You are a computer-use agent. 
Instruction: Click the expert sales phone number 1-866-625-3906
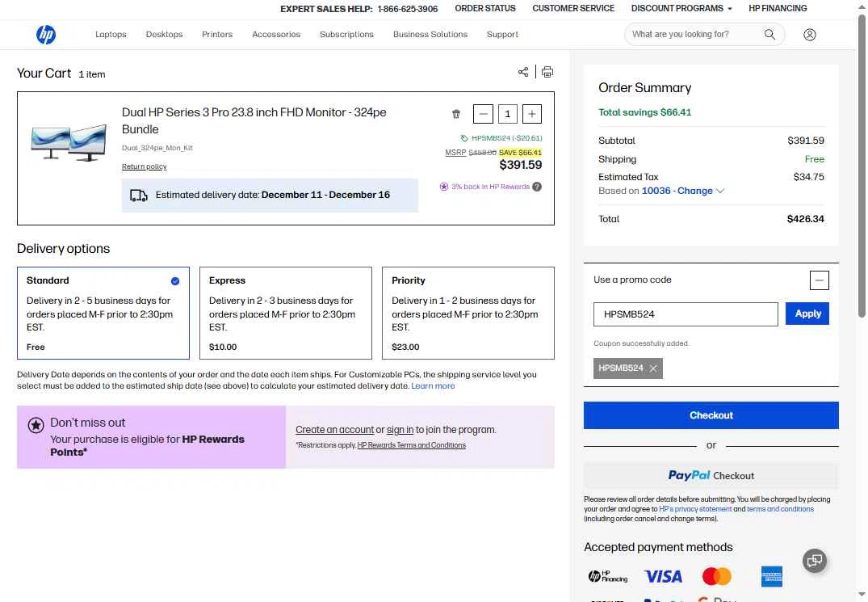[408, 9]
